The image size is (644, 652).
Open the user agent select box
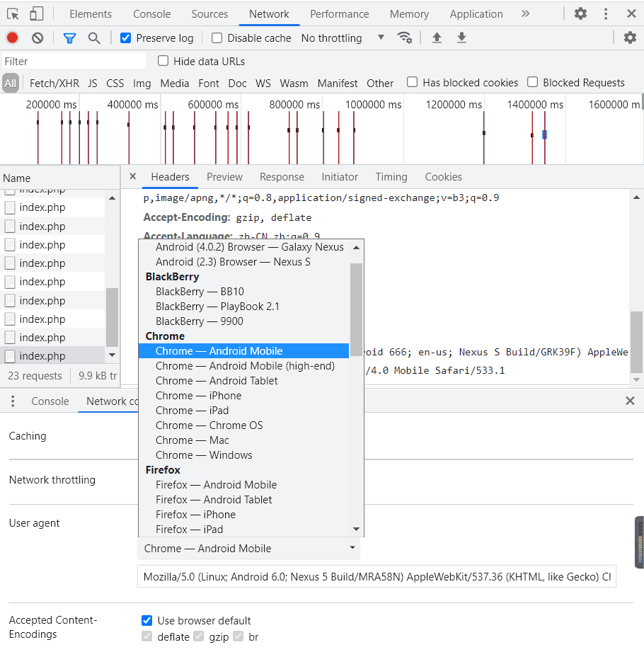(x=248, y=548)
